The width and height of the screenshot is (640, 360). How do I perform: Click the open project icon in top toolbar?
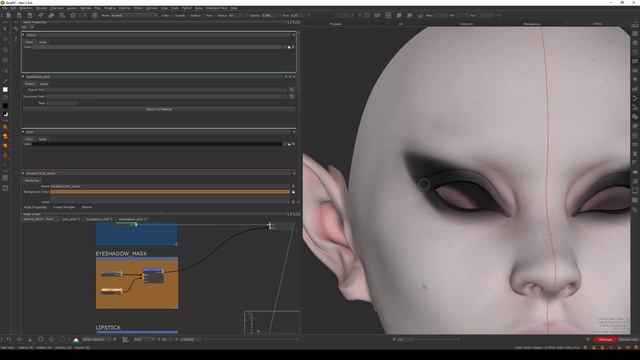pos(19,15)
